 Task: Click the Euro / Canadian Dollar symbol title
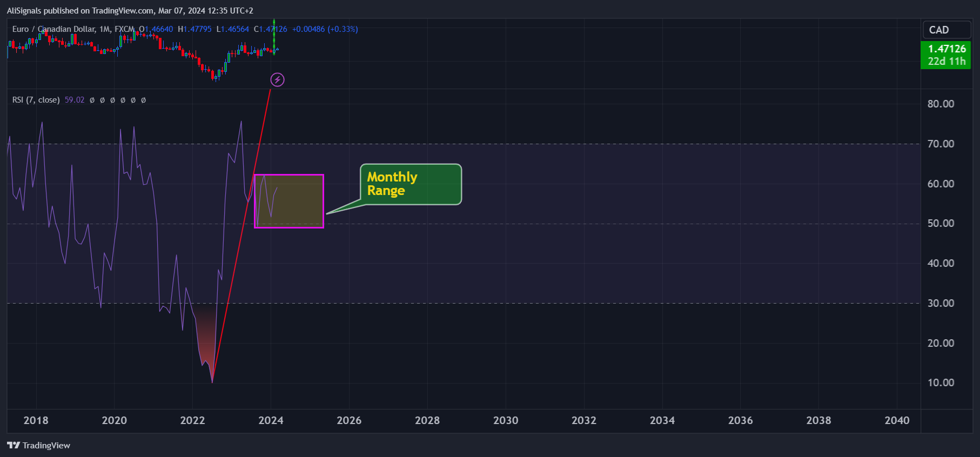tap(53, 29)
